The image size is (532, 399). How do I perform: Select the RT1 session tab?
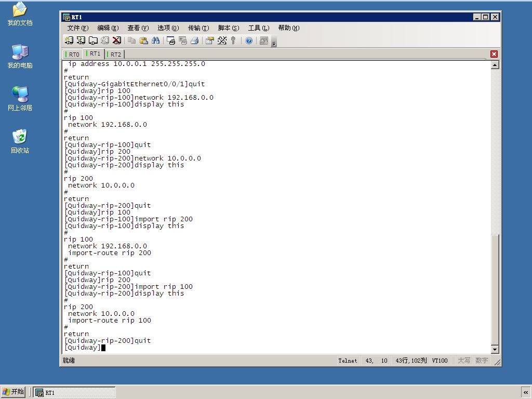(x=94, y=54)
